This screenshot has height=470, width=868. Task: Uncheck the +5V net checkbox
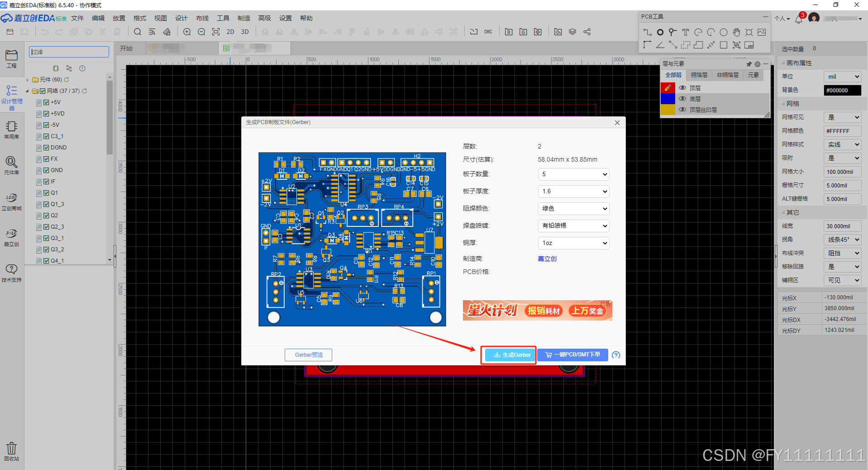(46, 102)
